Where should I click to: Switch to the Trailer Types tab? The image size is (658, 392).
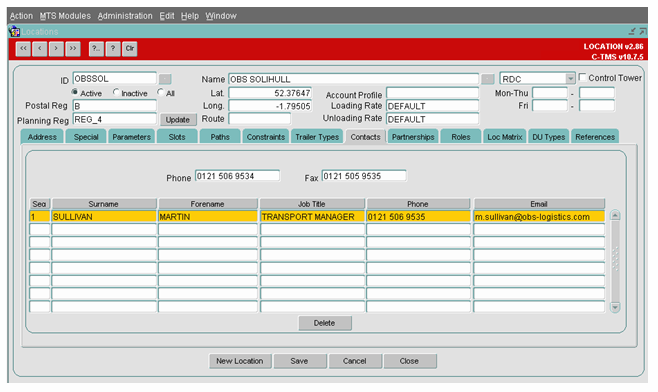point(317,137)
